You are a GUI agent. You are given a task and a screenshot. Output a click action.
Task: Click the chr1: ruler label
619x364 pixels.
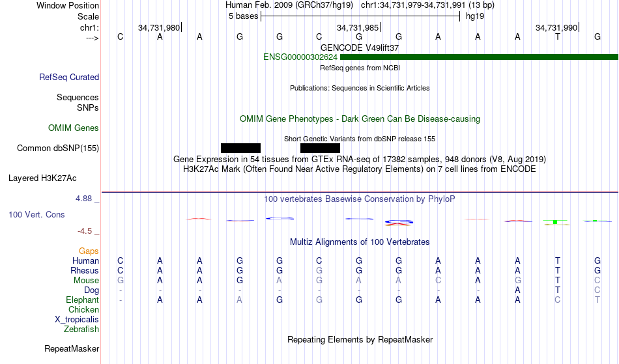89,27
